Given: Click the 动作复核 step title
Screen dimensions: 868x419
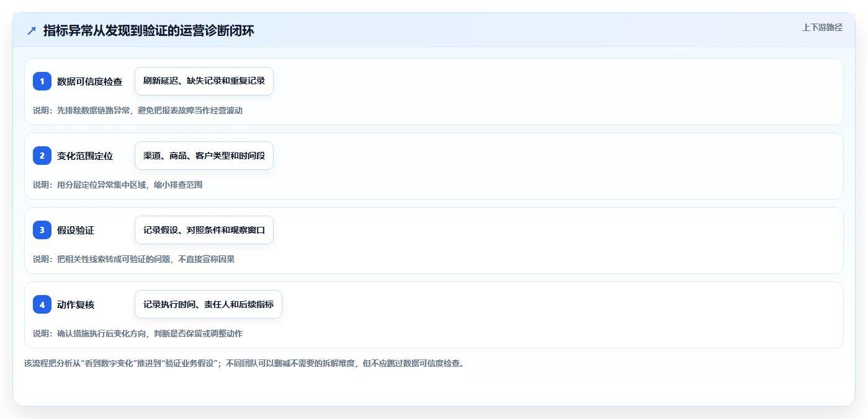Looking at the screenshot, I should click(x=76, y=304).
